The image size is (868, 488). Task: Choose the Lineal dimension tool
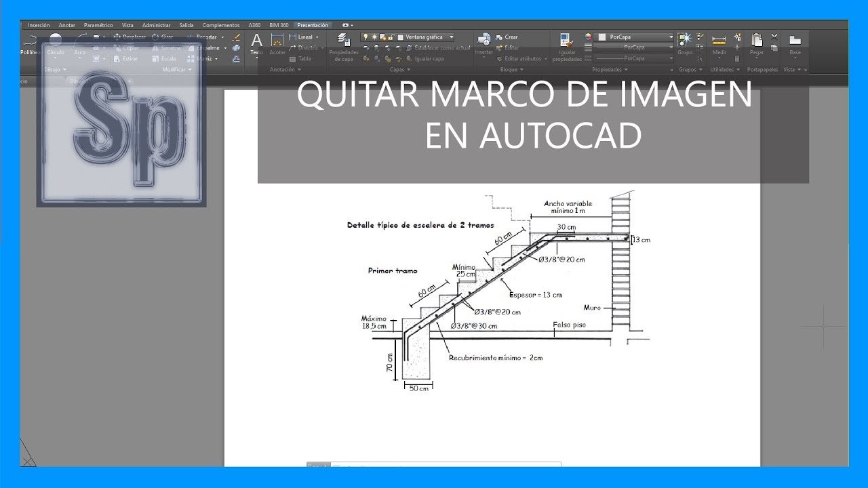pyautogui.click(x=301, y=37)
